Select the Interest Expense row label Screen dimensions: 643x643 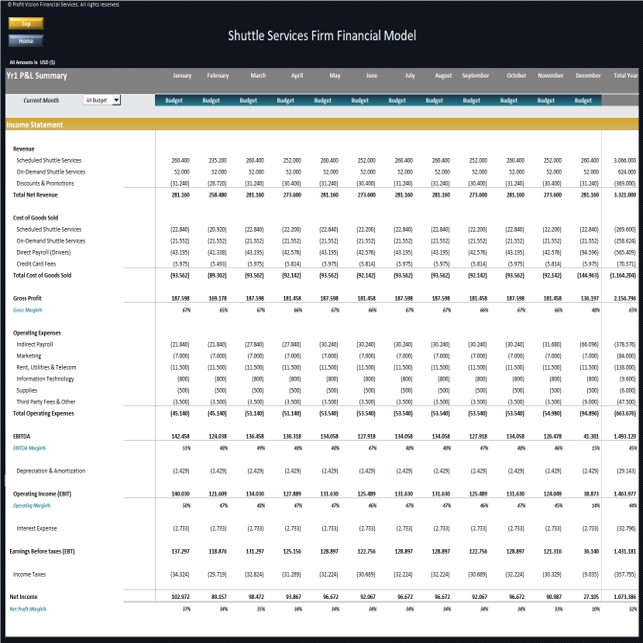pyautogui.click(x=36, y=528)
